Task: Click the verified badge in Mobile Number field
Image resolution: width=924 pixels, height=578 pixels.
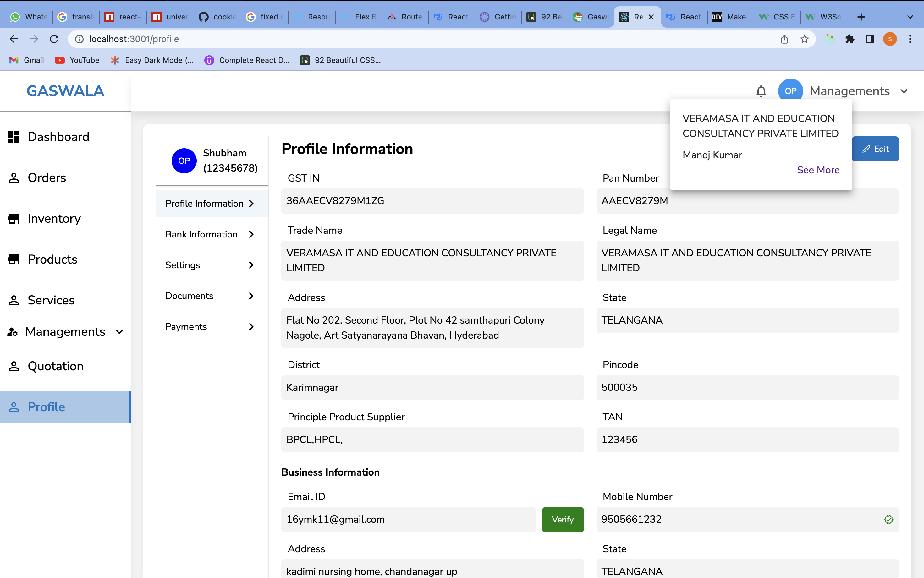Action: coord(888,520)
